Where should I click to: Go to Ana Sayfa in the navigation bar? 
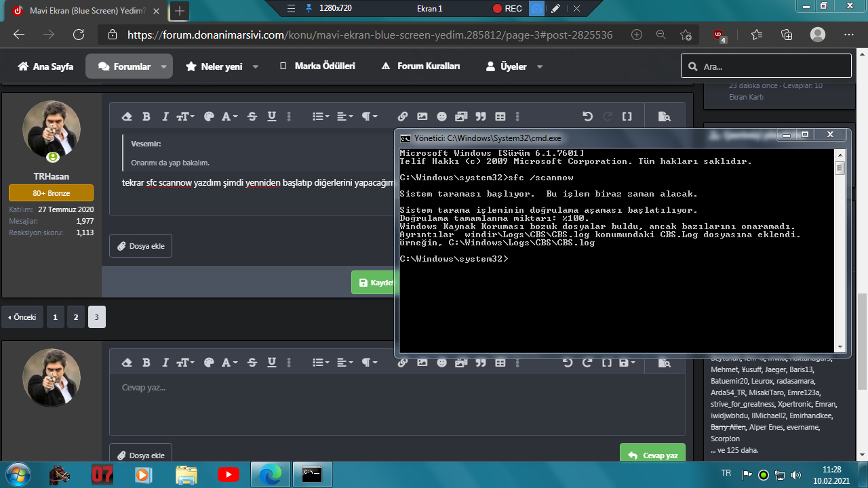(x=45, y=66)
